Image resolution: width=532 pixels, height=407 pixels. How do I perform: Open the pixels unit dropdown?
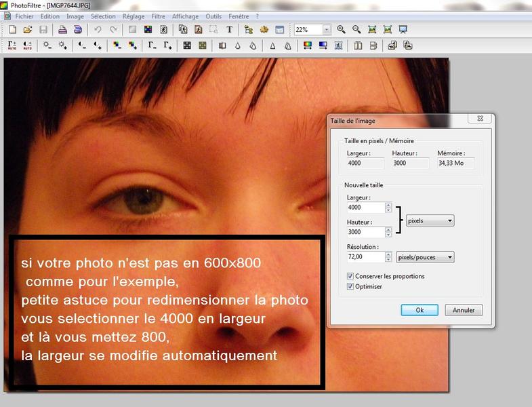pos(430,220)
